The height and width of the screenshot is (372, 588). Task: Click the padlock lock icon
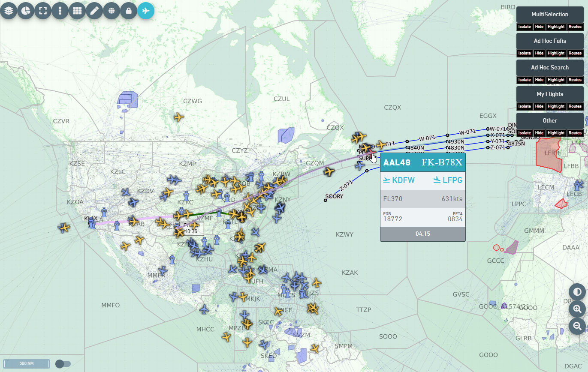[129, 11]
